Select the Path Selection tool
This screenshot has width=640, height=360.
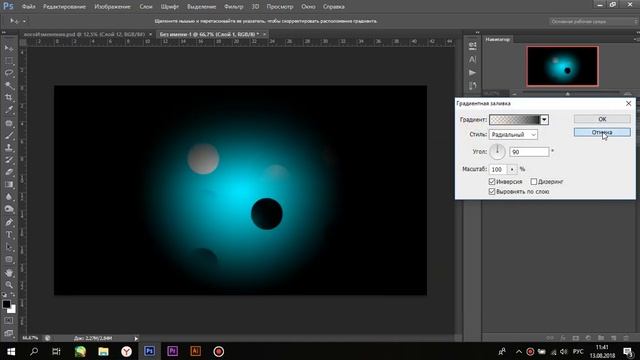(9, 247)
